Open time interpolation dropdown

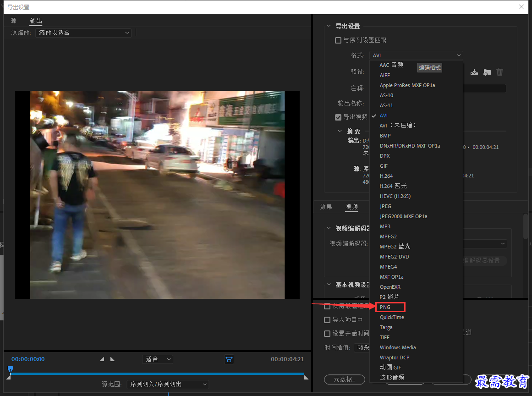click(362, 347)
